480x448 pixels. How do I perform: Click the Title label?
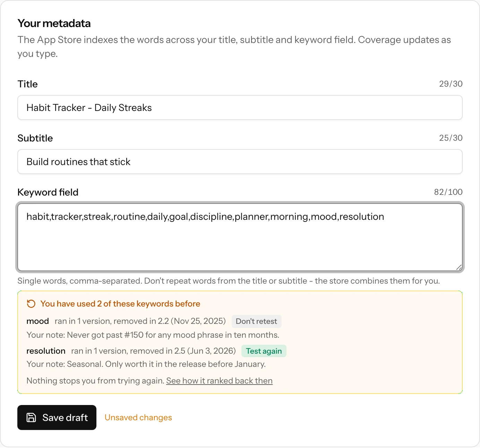click(x=28, y=84)
